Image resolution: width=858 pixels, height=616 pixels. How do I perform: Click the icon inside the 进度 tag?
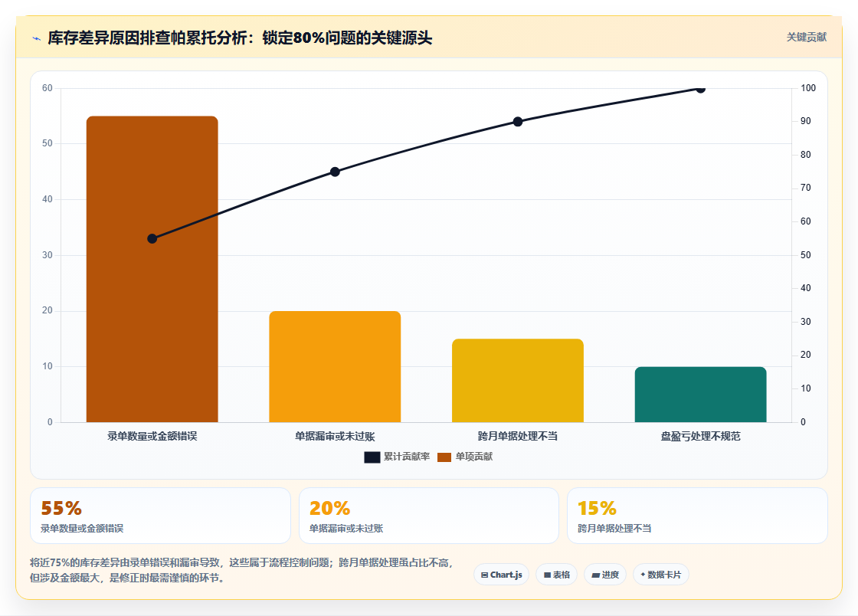[596, 575]
